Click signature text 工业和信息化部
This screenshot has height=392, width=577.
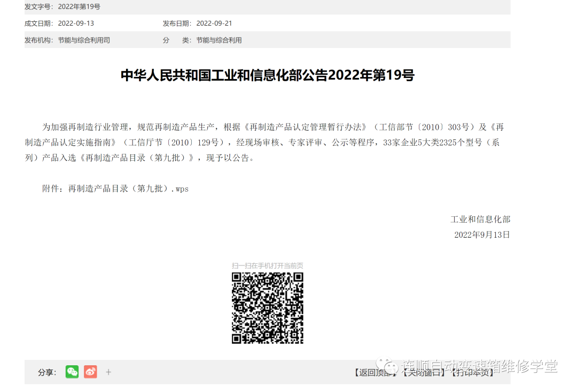(x=480, y=219)
